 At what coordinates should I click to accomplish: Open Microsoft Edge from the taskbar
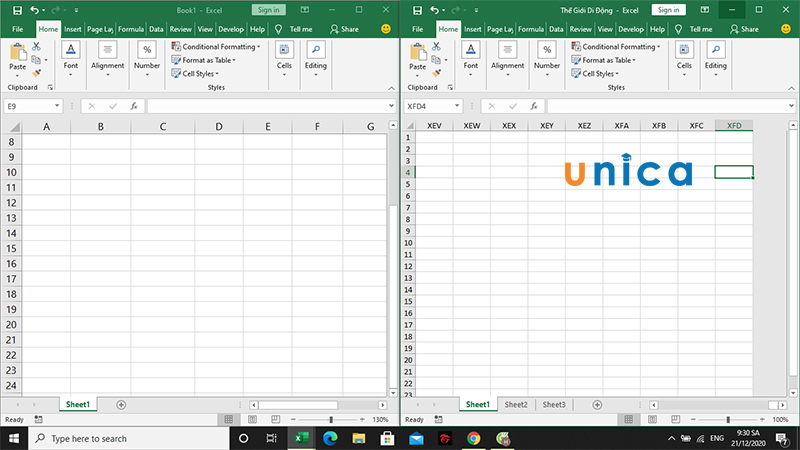coord(329,438)
